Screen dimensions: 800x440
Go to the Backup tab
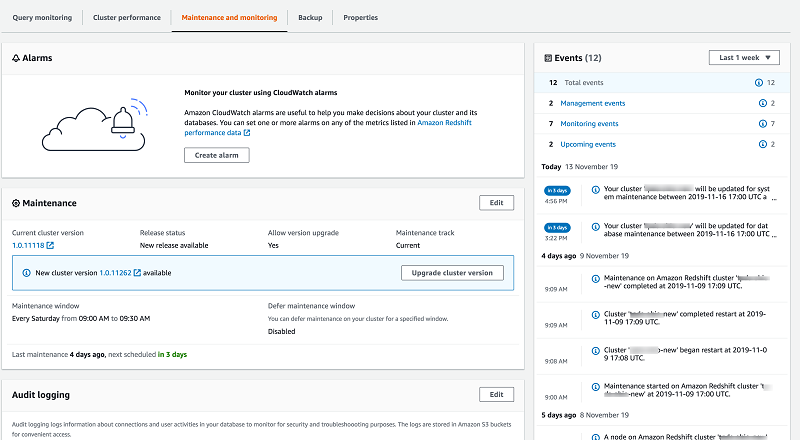[x=310, y=18]
